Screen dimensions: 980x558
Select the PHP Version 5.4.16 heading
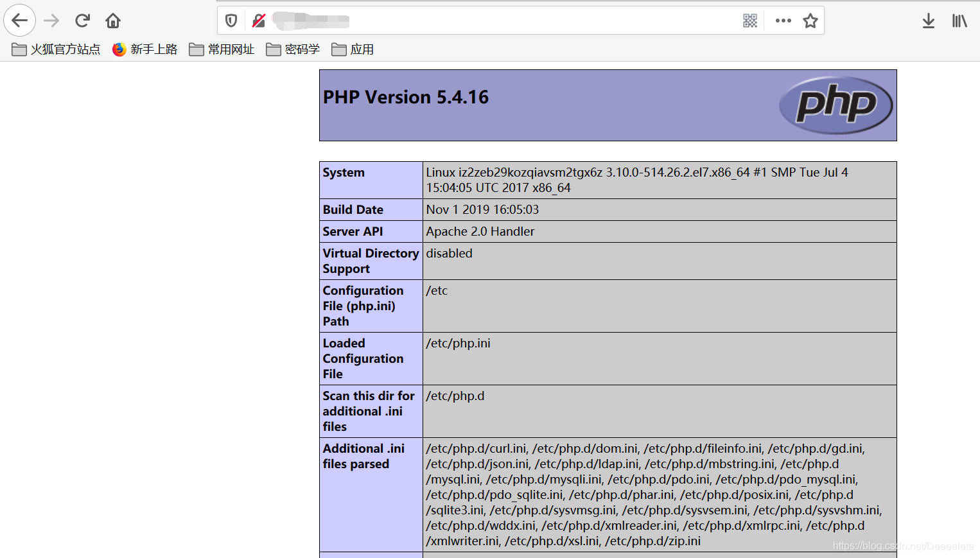(405, 97)
